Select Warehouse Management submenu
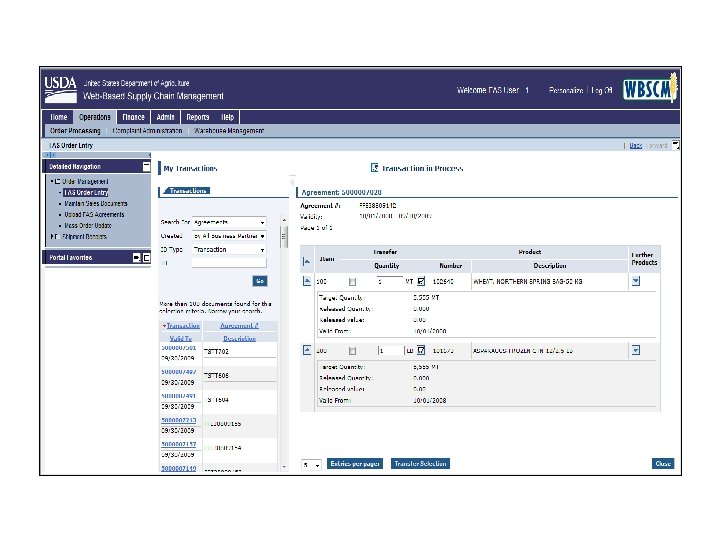The height and width of the screenshot is (540, 720). [229, 131]
